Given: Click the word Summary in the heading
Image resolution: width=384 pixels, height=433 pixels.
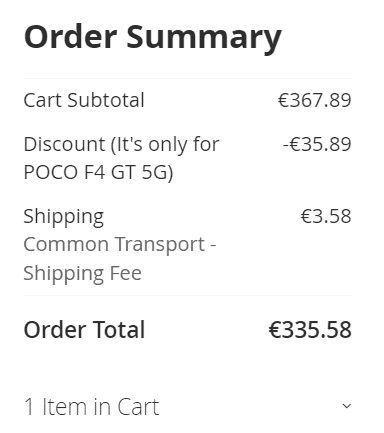Looking at the screenshot, I should click(x=204, y=38).
